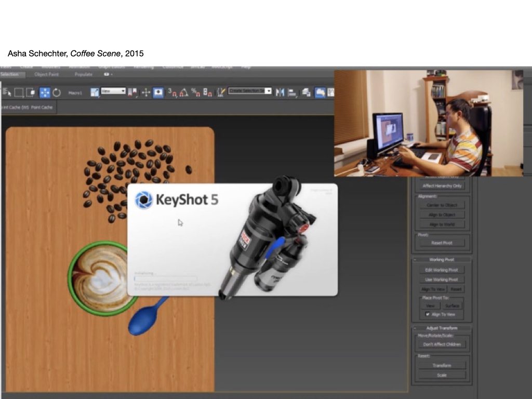Activate the Select and Rotate tool
This screenshot has width=532, height=399.
point(57,92)
